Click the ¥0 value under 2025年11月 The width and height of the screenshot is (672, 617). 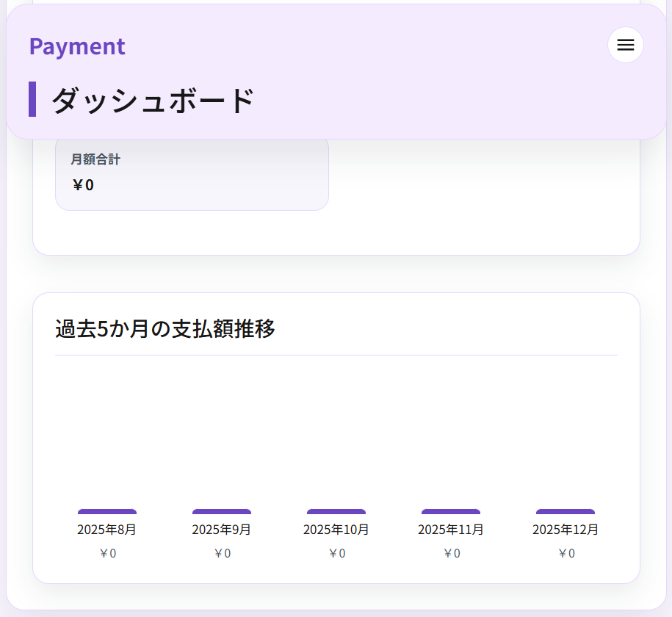point(451,553)
